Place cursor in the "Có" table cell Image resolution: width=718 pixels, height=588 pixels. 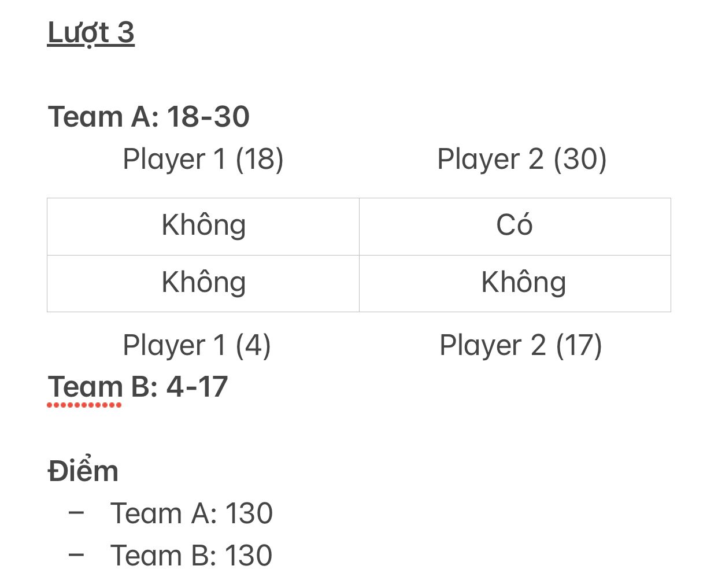click(x=515, y=227)
